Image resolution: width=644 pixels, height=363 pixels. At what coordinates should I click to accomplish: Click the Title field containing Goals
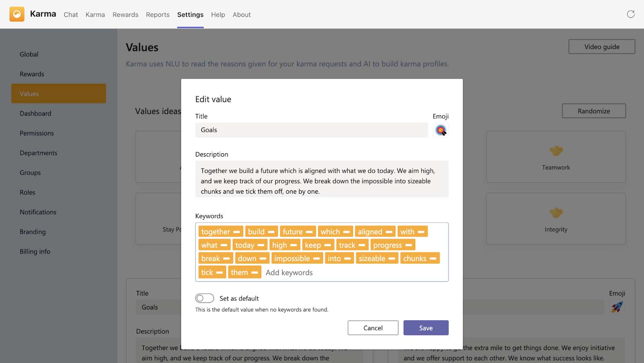click(x=311, y=130)
